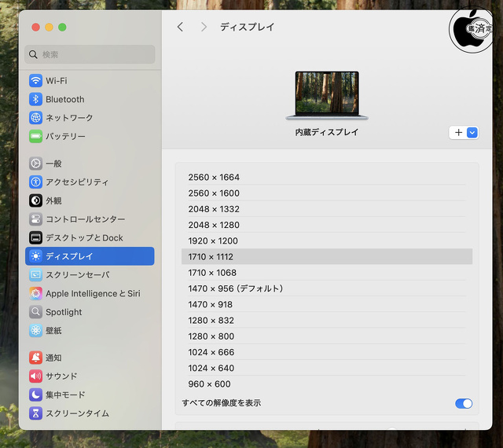Click the 内蔵ディスプレイ label
This screenshot has height=448, width=503.
point(327,132)
